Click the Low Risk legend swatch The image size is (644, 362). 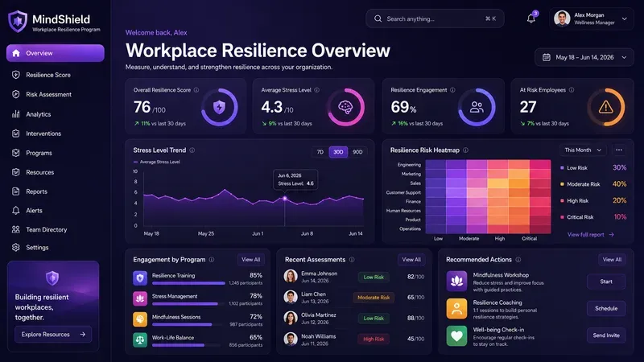click(562, 168)
